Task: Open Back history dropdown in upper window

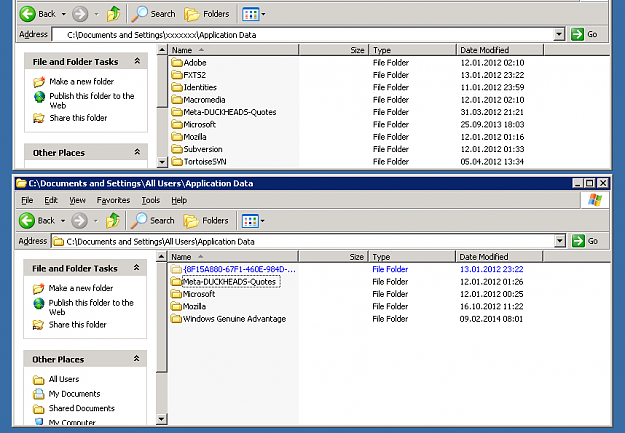Action: (x=63, y=14)
